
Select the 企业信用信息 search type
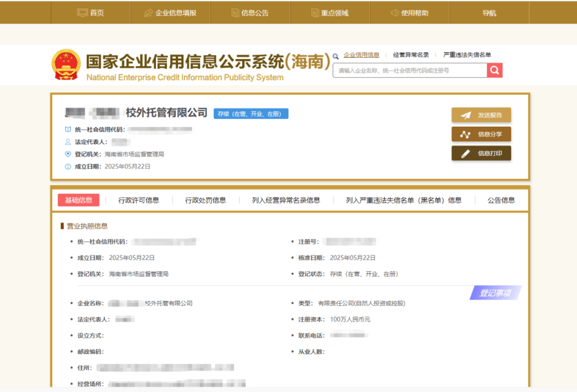[361, 55]
